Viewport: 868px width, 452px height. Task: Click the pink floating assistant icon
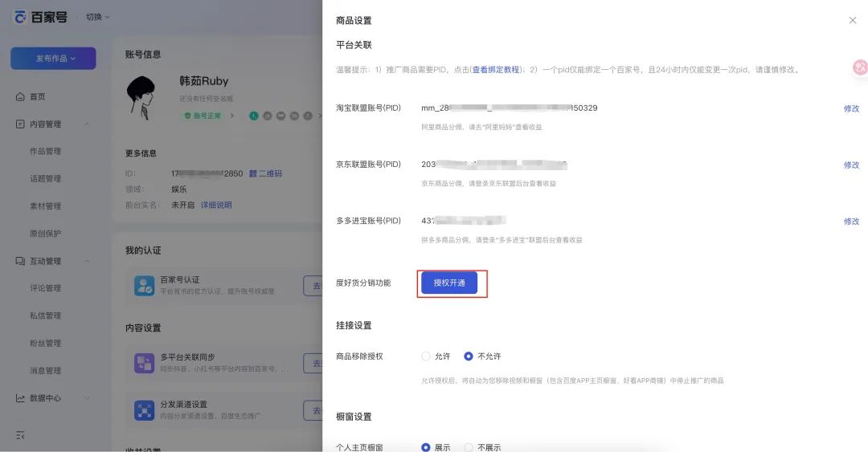coord(860,67)
